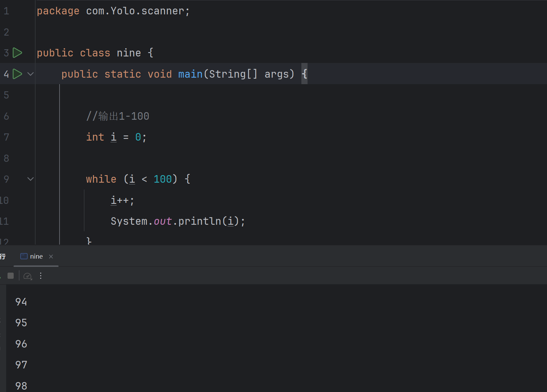Click the class name nine in declaration
Screen dimensions: 547x392
pos(129,53)
